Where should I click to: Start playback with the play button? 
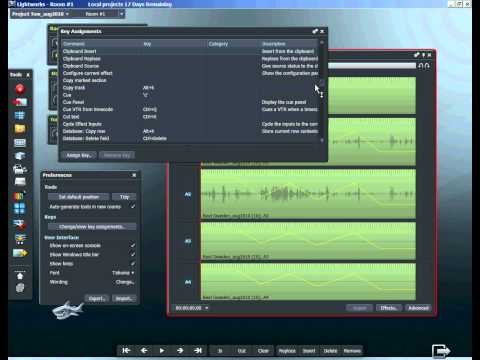coord(162,351)
